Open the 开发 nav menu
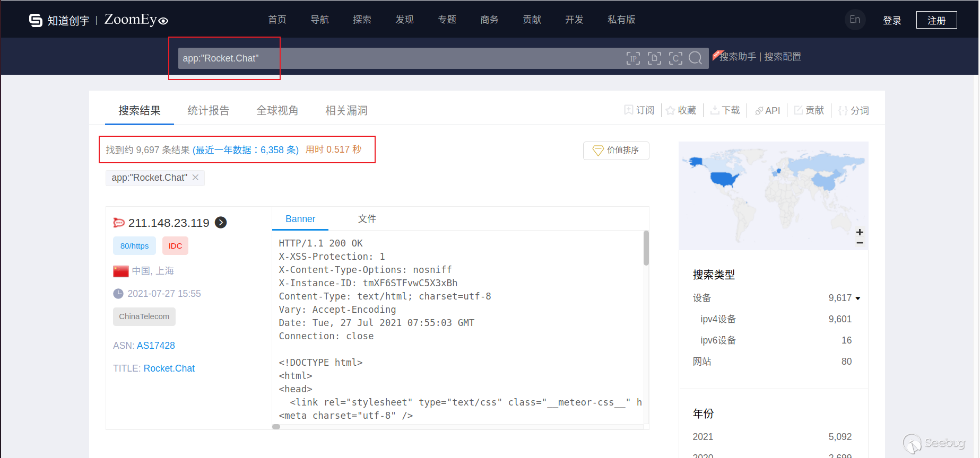The width and height of the screenshot is (980, 458). (574, 20)
